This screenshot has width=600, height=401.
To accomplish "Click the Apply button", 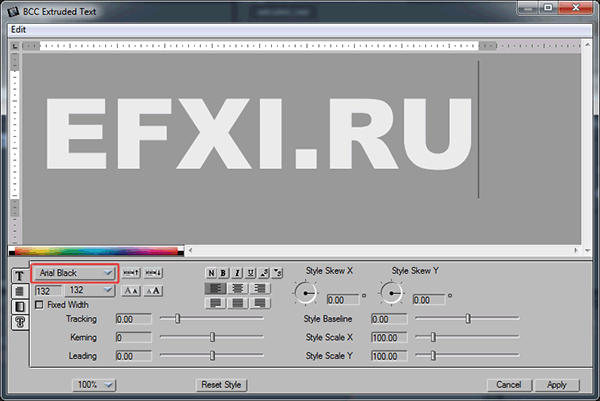I will tap(556, 384).
